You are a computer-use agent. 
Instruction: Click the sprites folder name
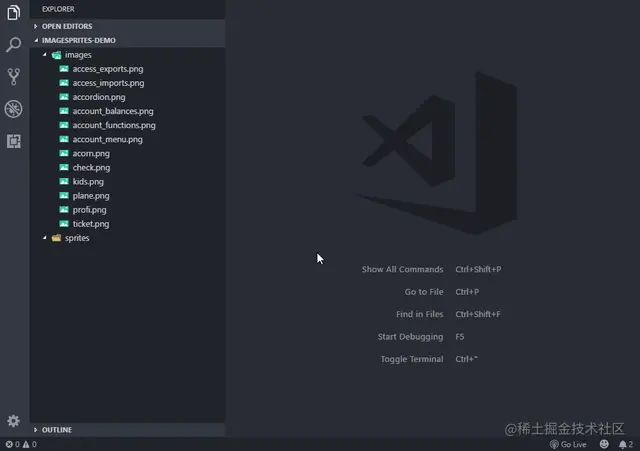pyautogui.click(x=77, y=238)
